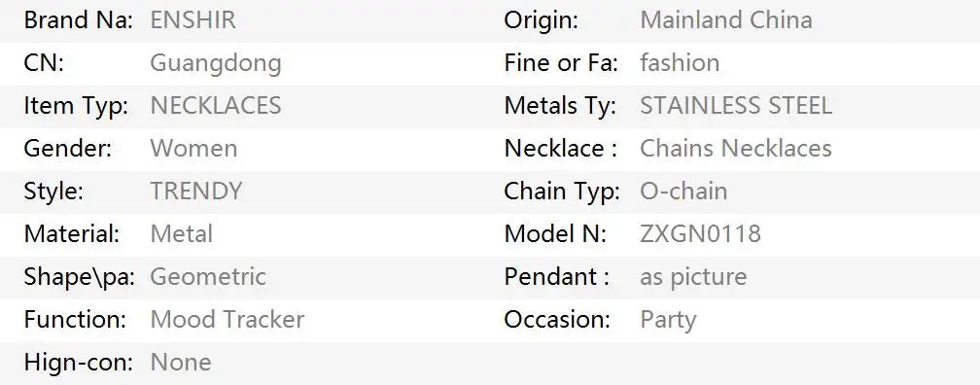Click the STAINLESS STEEL metals type value
The image size is (980, 385).
click(x=736, y=106)
